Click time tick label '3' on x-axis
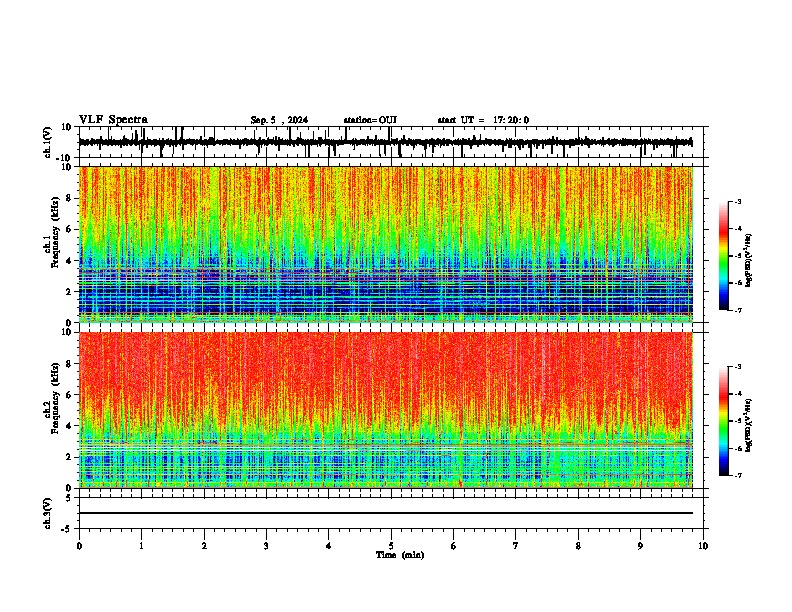Viewport: 792px width, 612px height. click(x=266, y=546)
